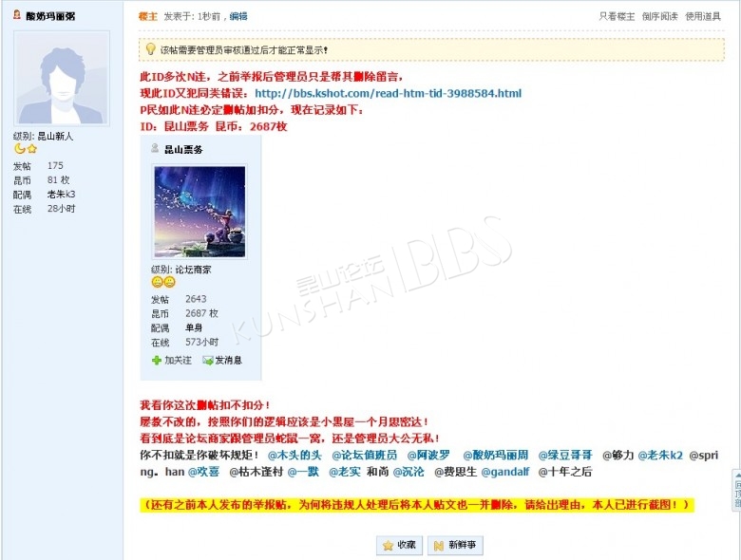Viewport: 741px width, 560px height.
Task: Click the star 收藏 button
Action: click(399, 546)
